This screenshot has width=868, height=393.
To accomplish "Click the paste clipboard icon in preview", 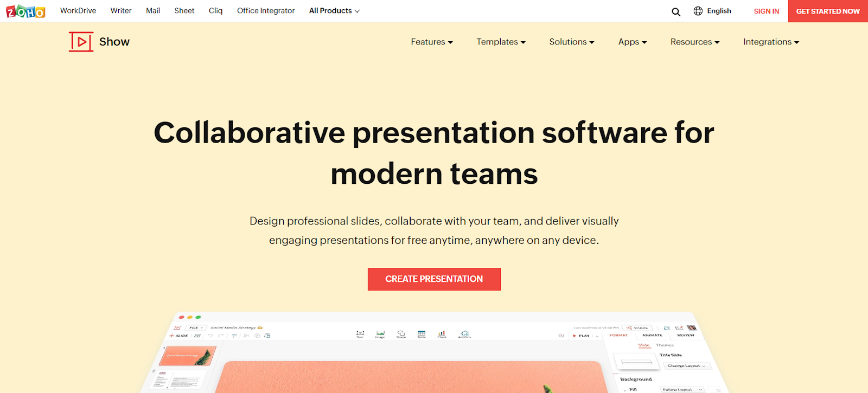I will [x=267, y=336].
